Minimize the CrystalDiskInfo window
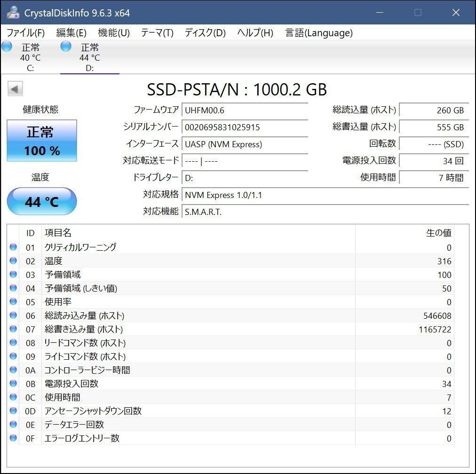 [380, 12]
